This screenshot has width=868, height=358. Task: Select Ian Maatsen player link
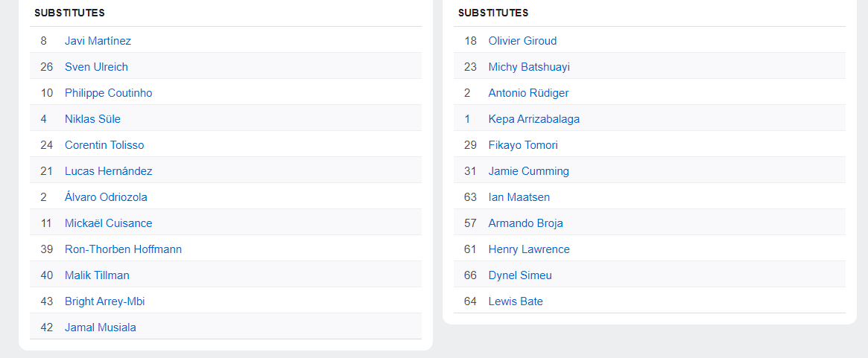point(519,197)
